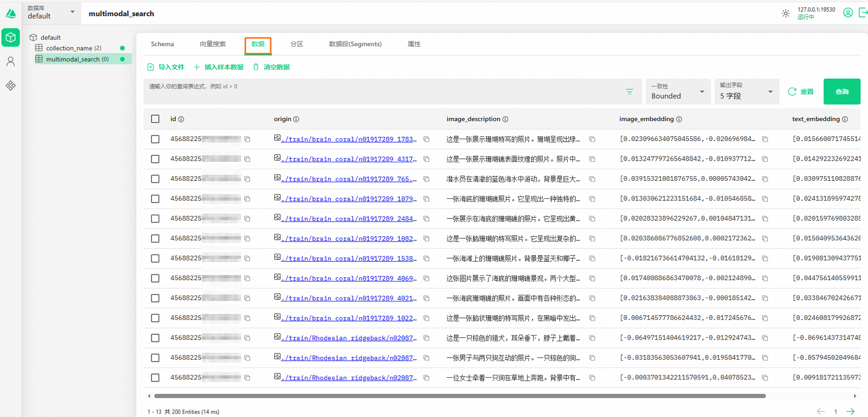Image resolution: width=868 pixels, height=417 pixels.
Task: Switch to the 向量搜索 tab
Action: click(213, 44)
